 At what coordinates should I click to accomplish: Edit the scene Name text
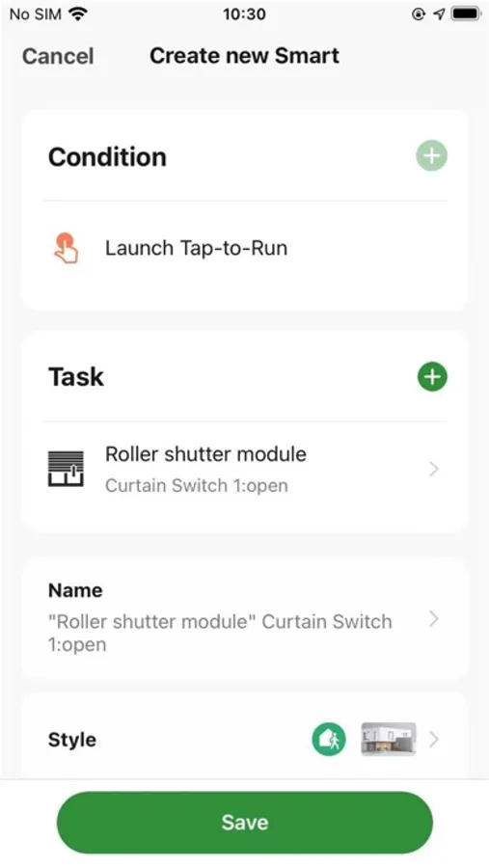click(x=220, y=633)
